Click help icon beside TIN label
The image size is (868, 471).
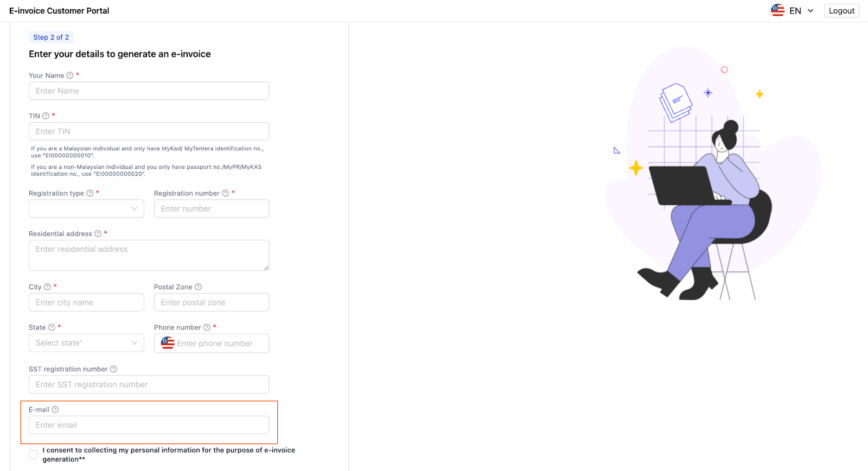coord(46,116)
